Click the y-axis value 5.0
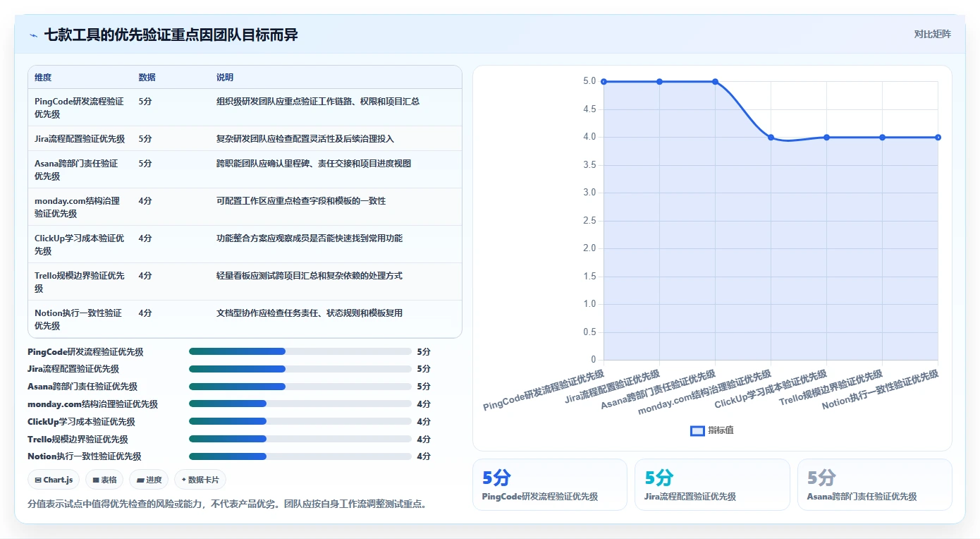Screen dimensions: 980x539 click(589, 82)
